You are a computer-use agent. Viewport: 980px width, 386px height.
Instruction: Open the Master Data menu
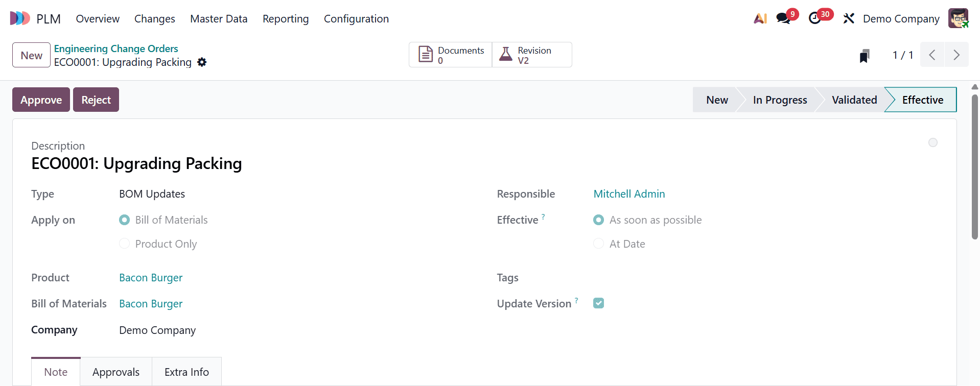pos(219,18)
